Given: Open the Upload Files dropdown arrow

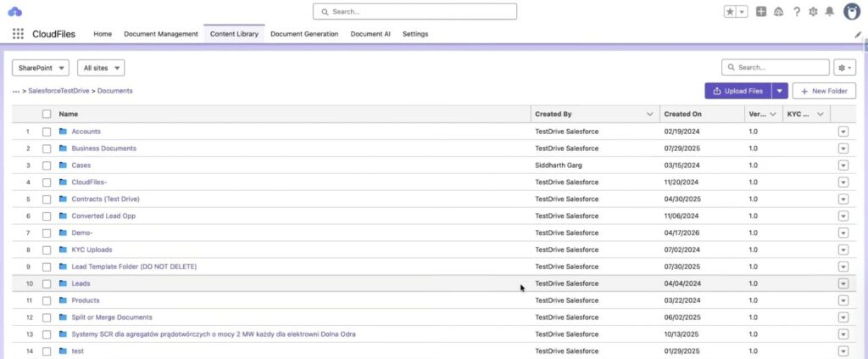Looking at the screenshot, I should (x=780, y=91).
